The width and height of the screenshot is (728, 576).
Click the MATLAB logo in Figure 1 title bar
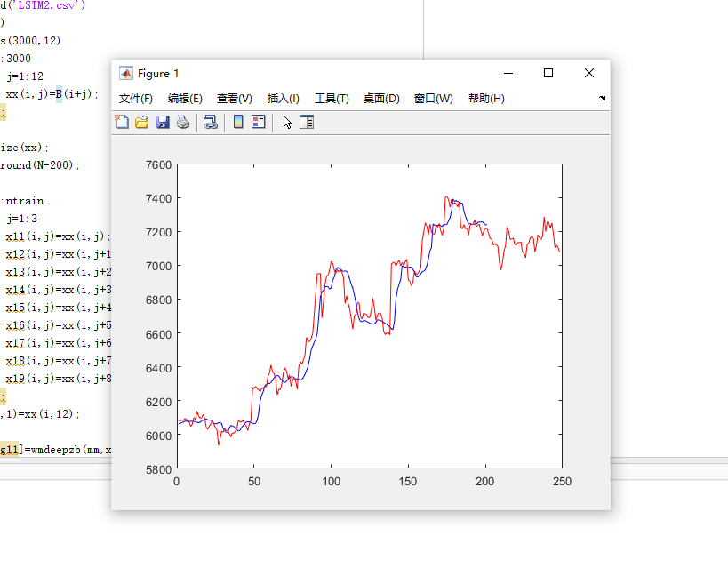(x=126, y=74)
